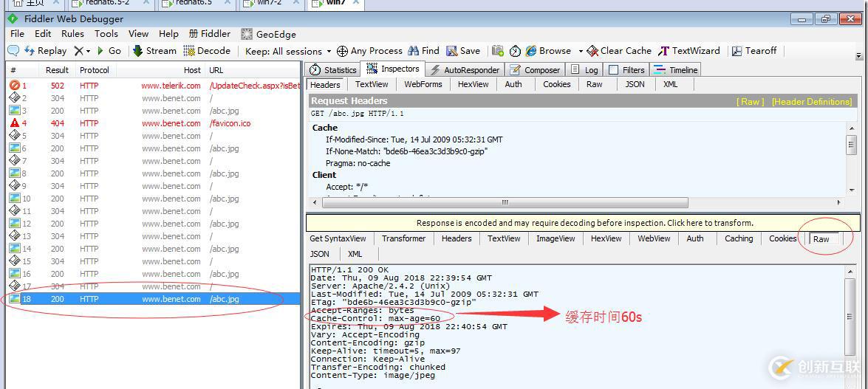Select the response ImageView tab
Screen dimensions: 868x389
pyautogui.click(x=556, y=238)
